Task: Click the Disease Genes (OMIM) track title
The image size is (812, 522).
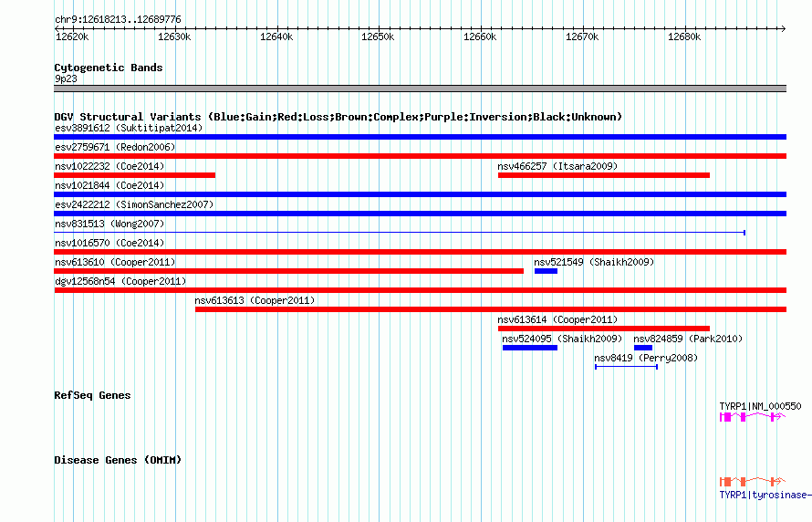Action: [x=118, y=460]
